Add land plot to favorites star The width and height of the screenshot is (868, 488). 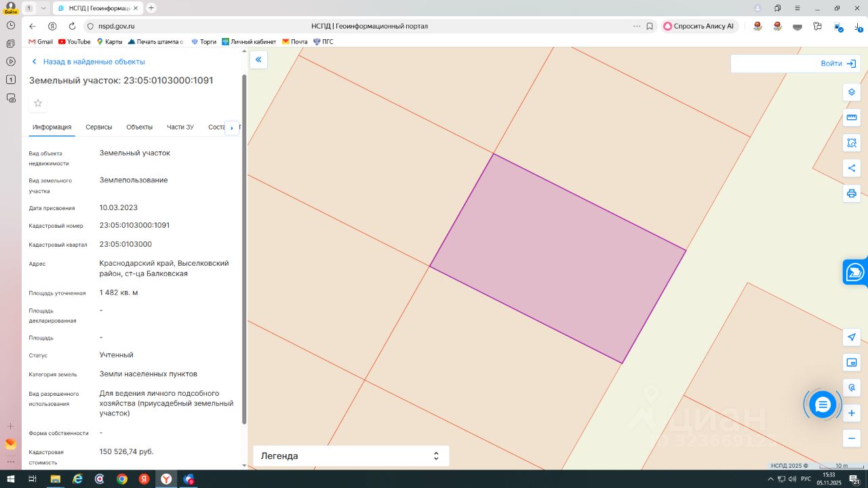click(x=38, y=103)
